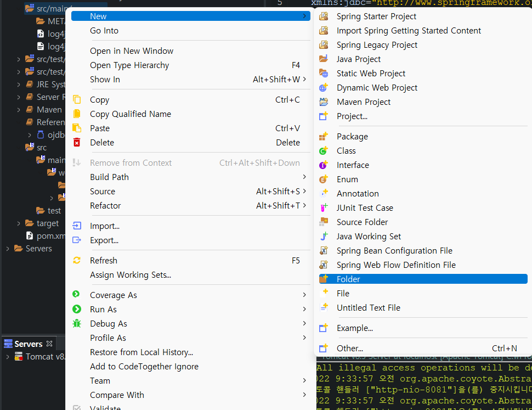Click the Import... menu icon
The height and width of the screenshot is (410, 532).
click(77, 226)
